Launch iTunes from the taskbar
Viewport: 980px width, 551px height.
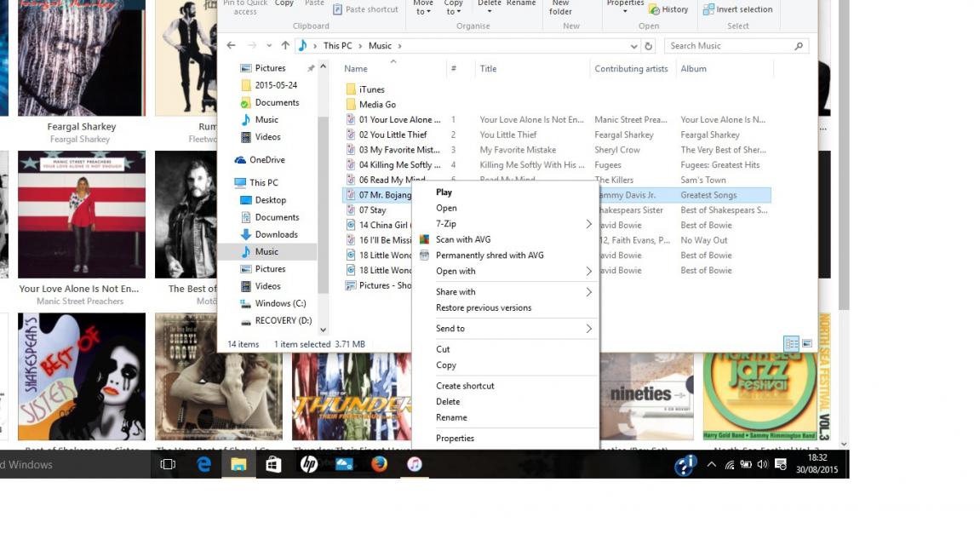415,464
